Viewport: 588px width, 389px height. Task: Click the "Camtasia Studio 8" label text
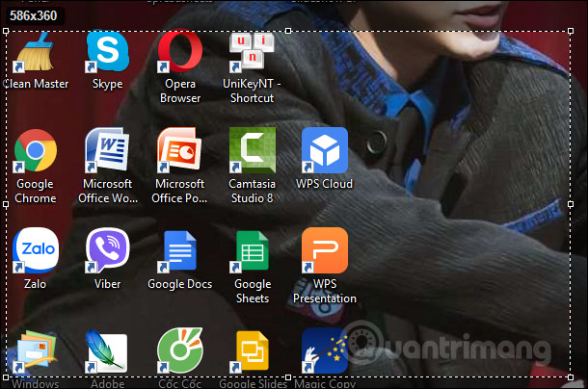tap(252, 191)
